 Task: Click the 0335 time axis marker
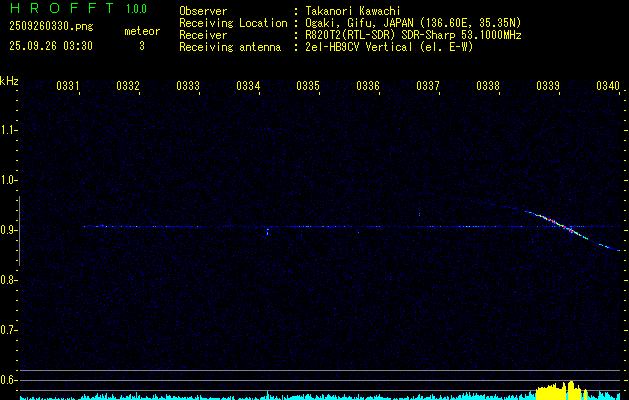tap(308, 85)
